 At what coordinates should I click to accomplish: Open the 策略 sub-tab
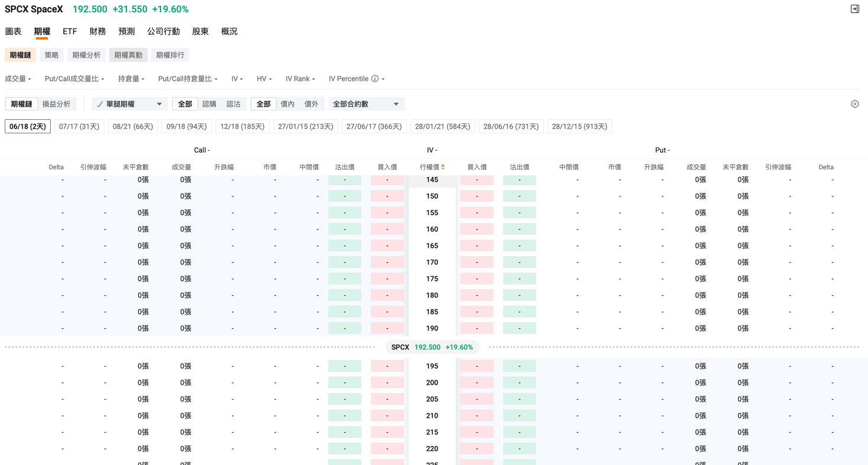[x=51, y=55]
